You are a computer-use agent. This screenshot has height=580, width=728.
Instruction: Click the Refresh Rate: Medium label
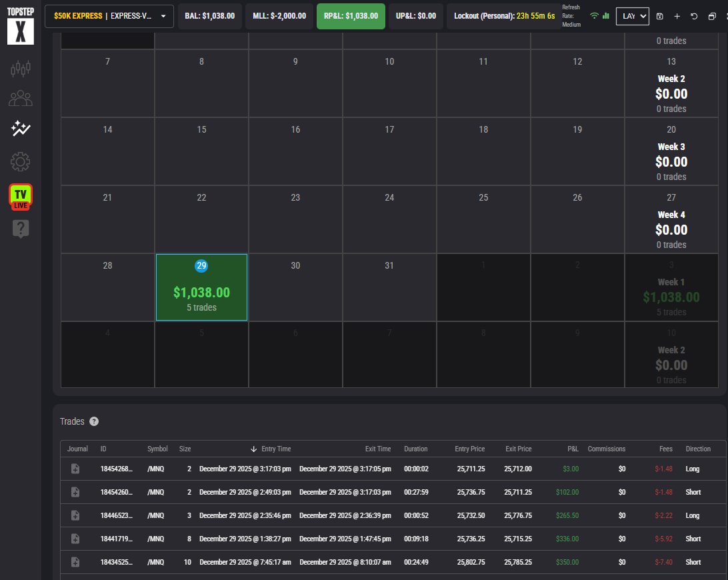pyautogui.click(x=571, y=16)
